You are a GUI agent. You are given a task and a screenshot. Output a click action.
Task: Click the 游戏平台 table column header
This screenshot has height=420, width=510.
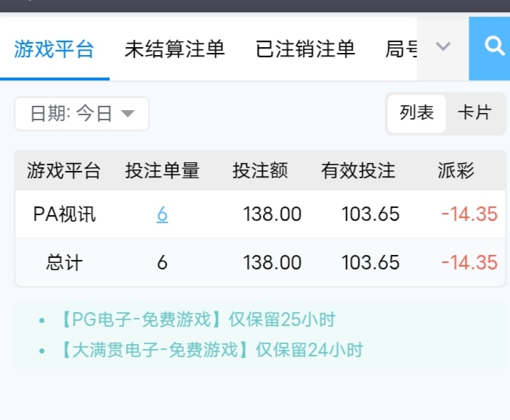click(64, 171)
